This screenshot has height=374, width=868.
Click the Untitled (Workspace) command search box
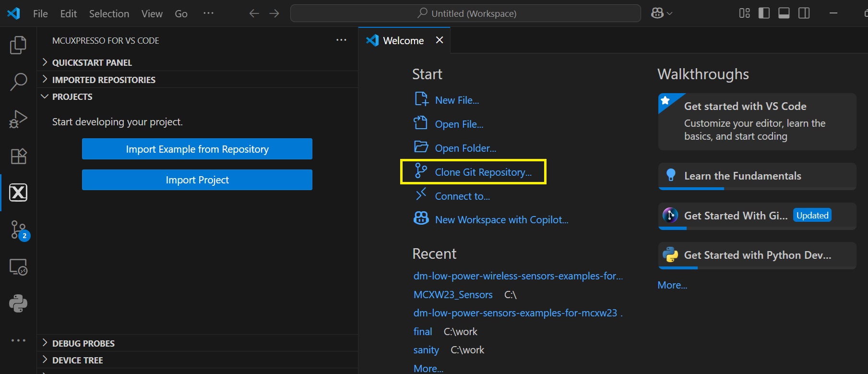point(465,13)
